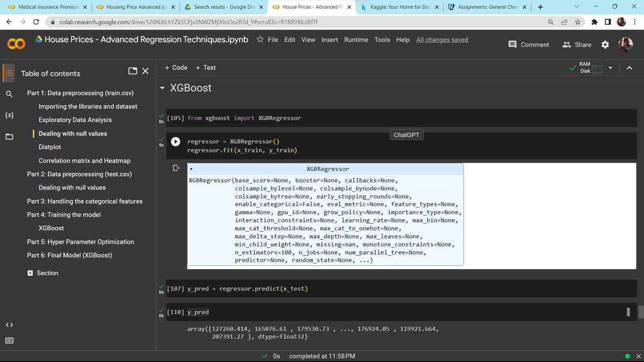Open the Insert menu
644x362 pixels.
pyautogui.click(x=330, y=40)
